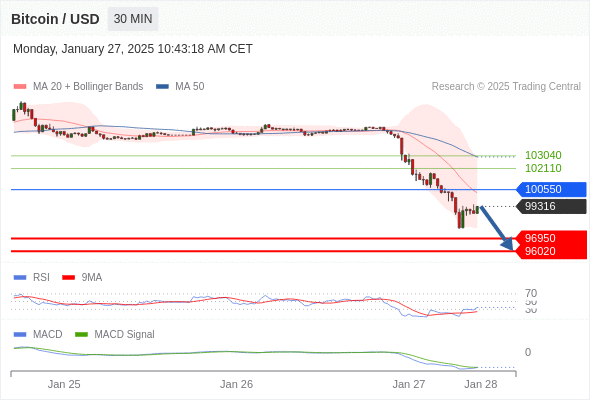Click the MACD Signal green legend swatch
Viewport: 590px width, 400px height.
(x=81, y=335)
